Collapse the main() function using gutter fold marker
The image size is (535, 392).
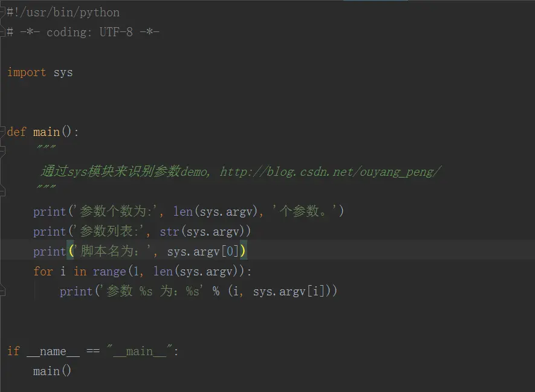[x=2, y=132]
